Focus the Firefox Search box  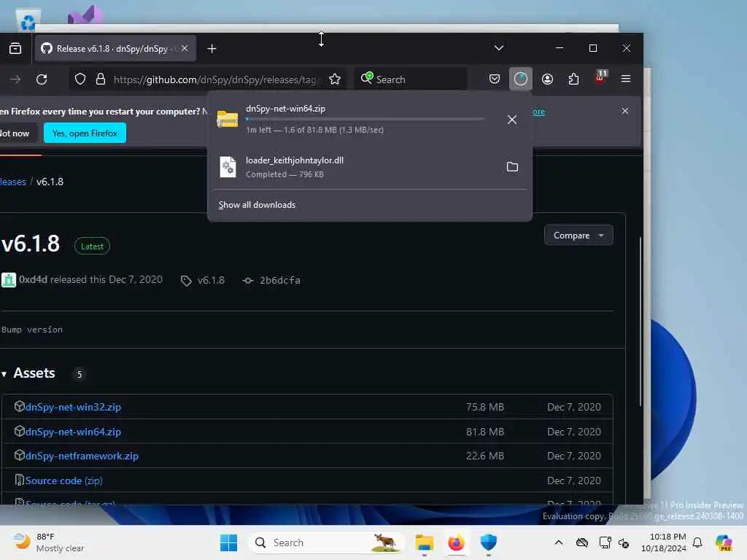[x=411, y=79]
